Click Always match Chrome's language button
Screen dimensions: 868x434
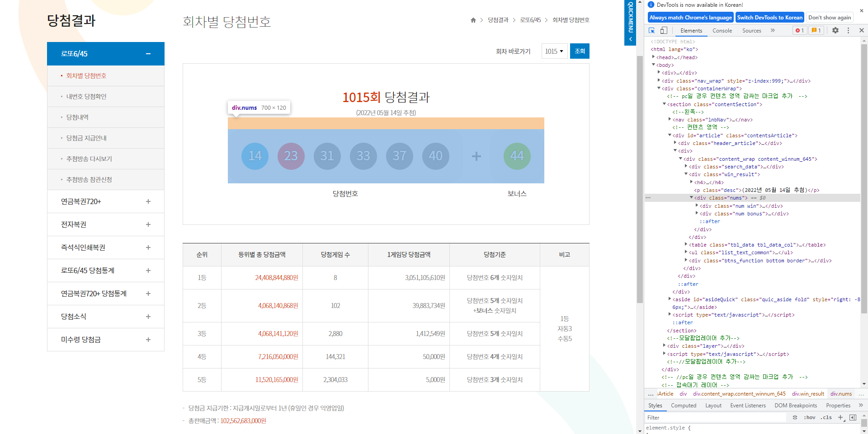691,18
